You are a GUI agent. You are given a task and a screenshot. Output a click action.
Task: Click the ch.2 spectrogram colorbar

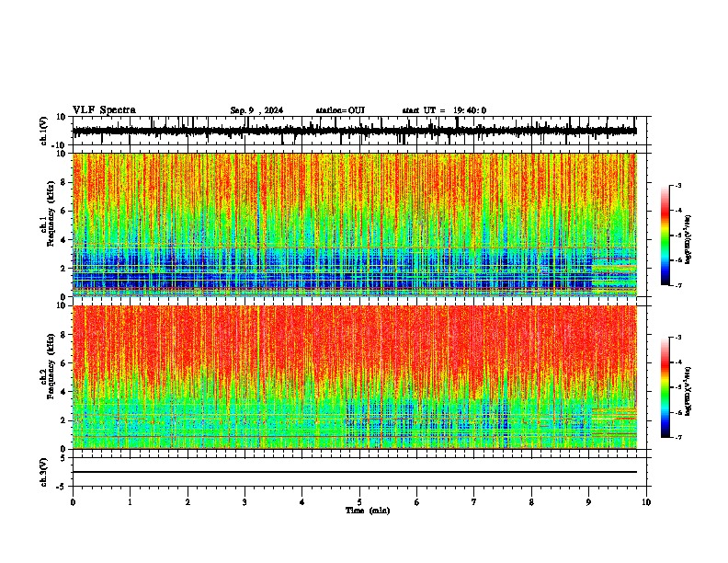[665, 387]
